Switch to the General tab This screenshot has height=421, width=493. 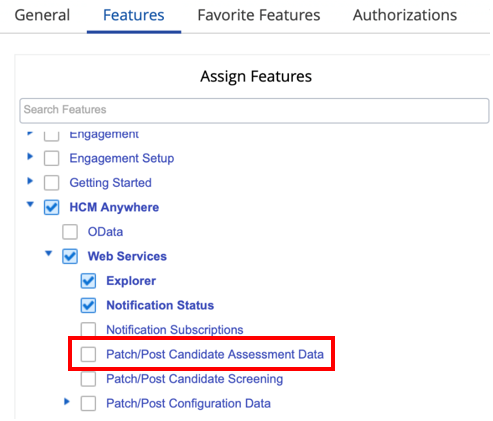point(42,15)
